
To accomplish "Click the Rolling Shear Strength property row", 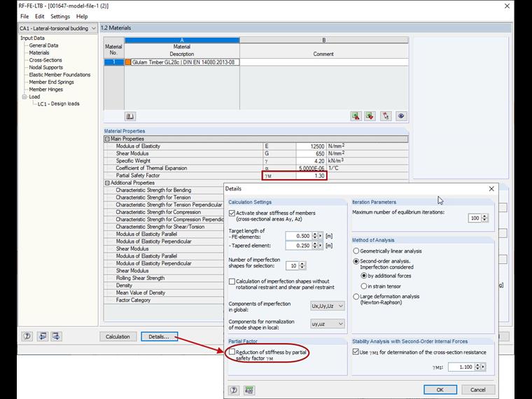I will tap(164, 278).
